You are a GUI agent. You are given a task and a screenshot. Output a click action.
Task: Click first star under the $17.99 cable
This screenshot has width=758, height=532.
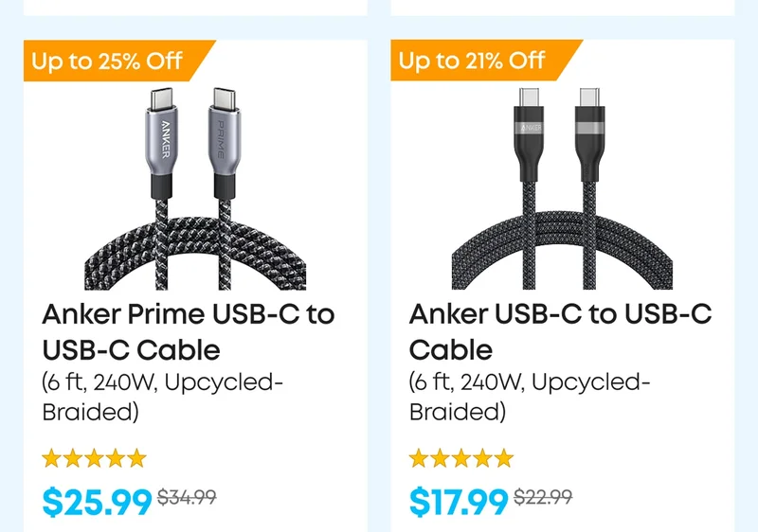click(420, 459)
